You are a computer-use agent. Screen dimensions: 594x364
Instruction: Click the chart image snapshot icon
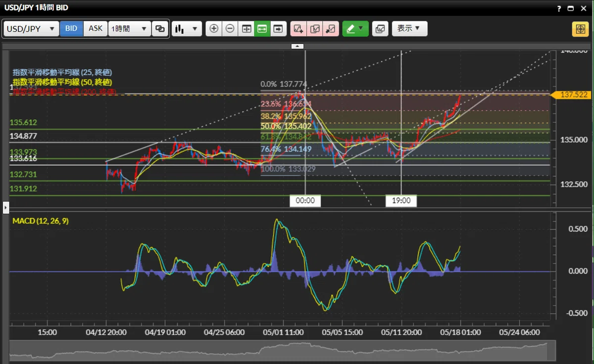point(380,29)
